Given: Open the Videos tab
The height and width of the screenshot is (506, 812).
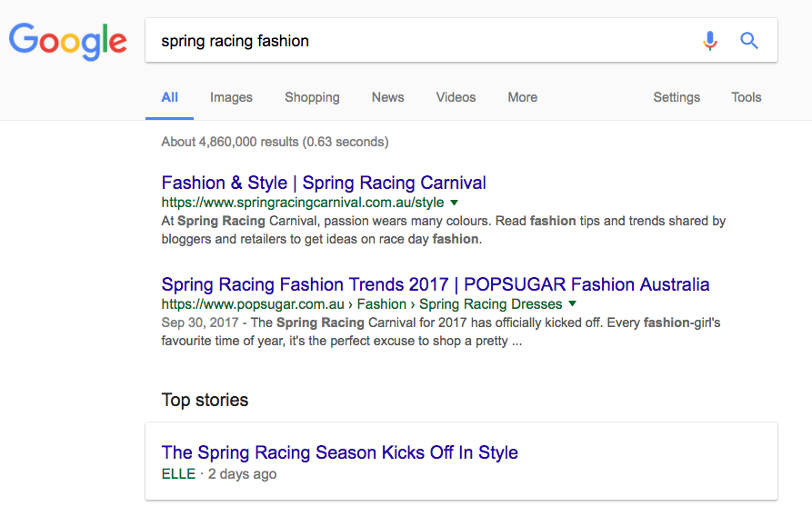Looking at the screenshot, I should point(456,97).
